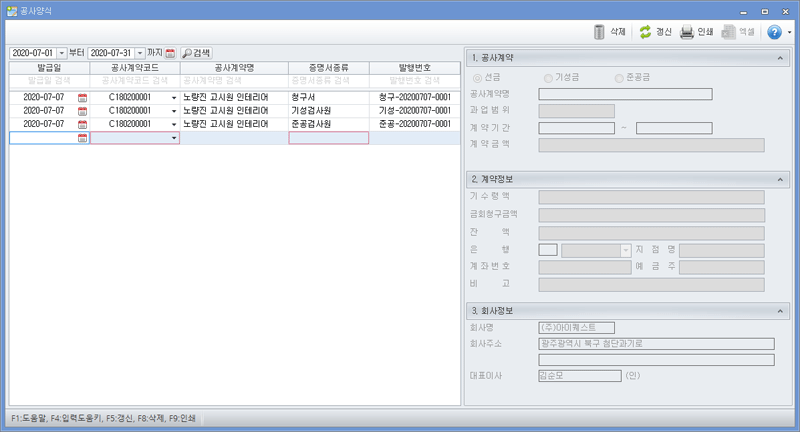Select the 선금 radio button

point(477,77)
